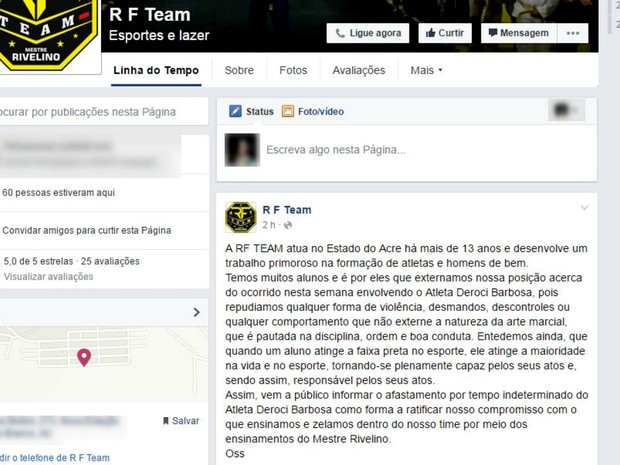620x465 pixels.
Task: Open the R F Team post author link
Action: tap(287, 210)
